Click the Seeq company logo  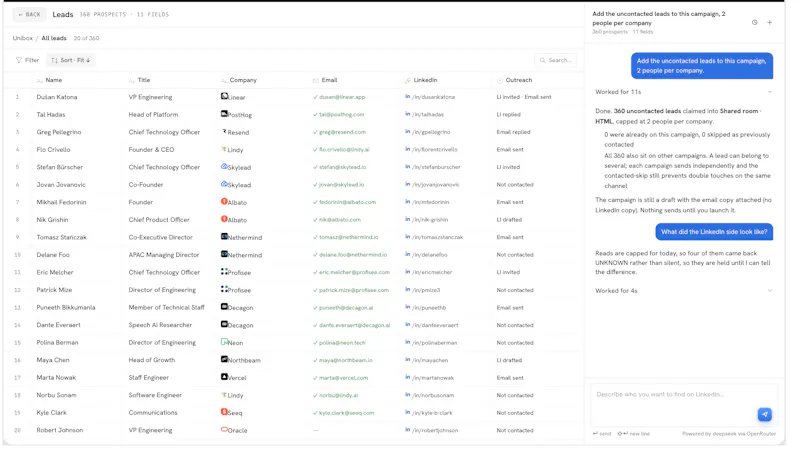[x=224, y=412]
